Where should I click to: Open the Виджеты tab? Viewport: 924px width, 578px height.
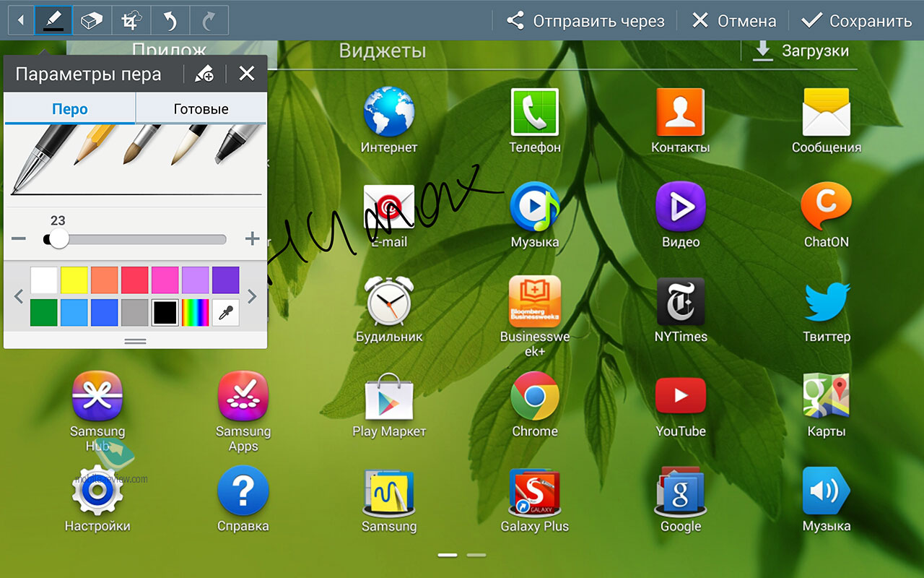pyautogui.click(x=383, y=51)
